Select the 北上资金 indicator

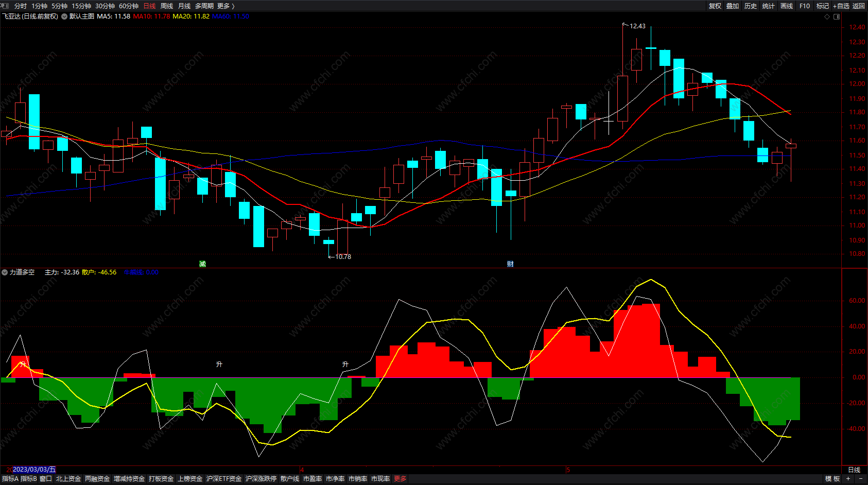coord(68,479)
